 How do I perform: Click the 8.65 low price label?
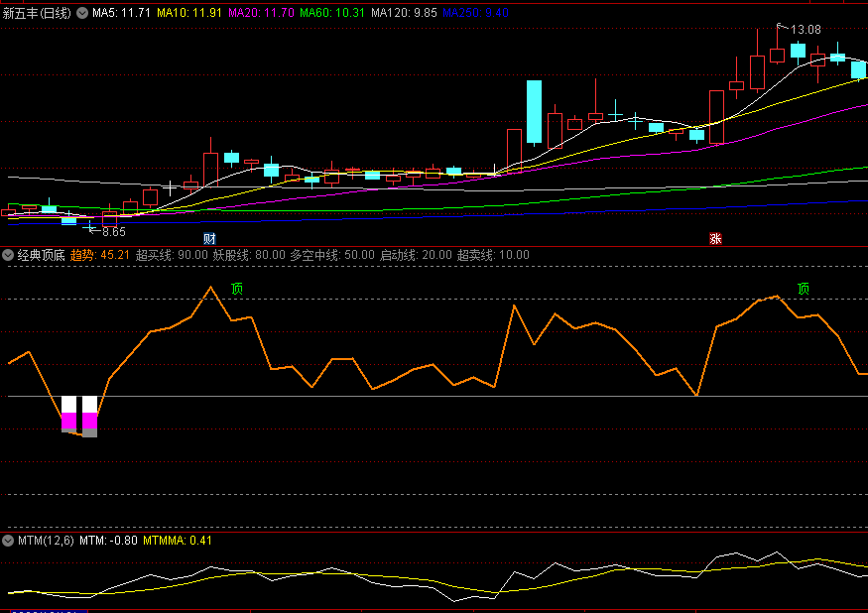click(114, 232)
